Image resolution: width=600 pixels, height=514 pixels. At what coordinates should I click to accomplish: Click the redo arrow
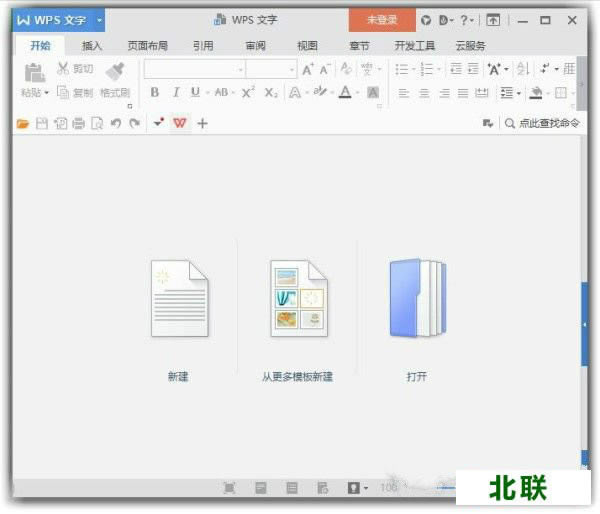134,123
